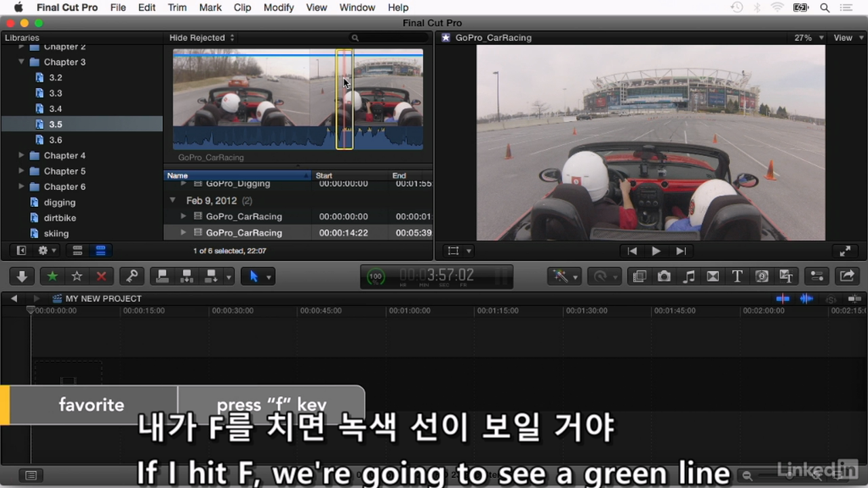
Task: Open the Photos browser camera icon
Action: pos(664,277)
